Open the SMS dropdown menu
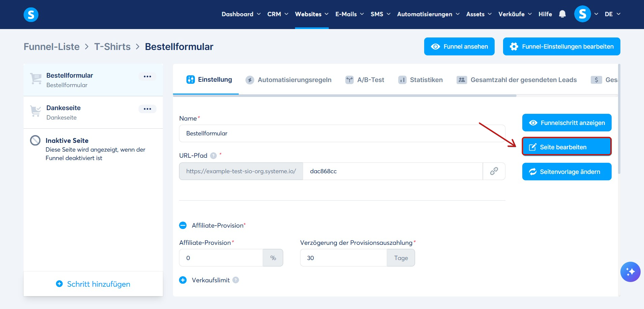Image resolution: width=644 pixels, height=309 pixels. [380, 14]
